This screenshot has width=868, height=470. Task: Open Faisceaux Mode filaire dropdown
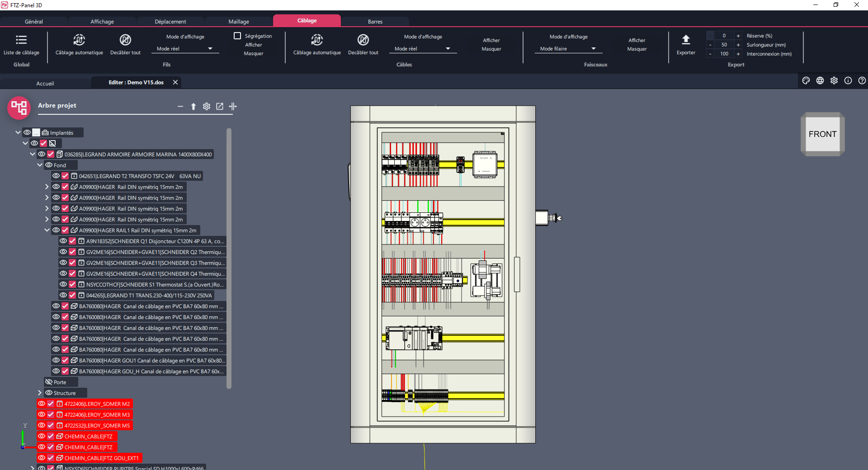point(568,49)
